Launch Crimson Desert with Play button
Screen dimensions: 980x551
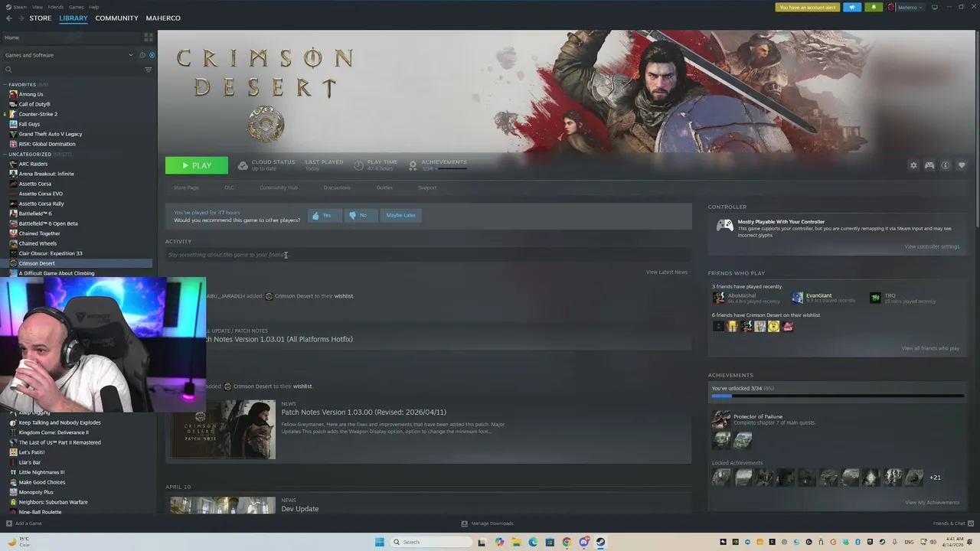(197, 165)
